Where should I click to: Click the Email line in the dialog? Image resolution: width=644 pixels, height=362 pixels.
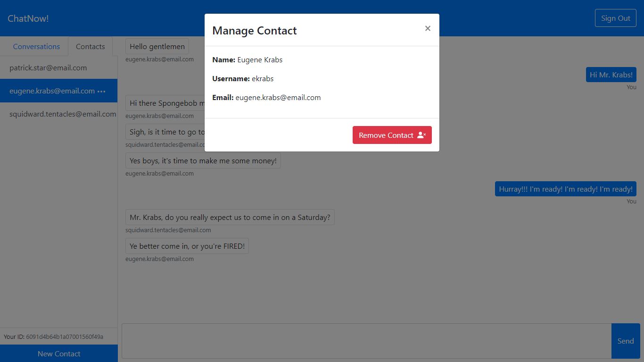point(266,98)
